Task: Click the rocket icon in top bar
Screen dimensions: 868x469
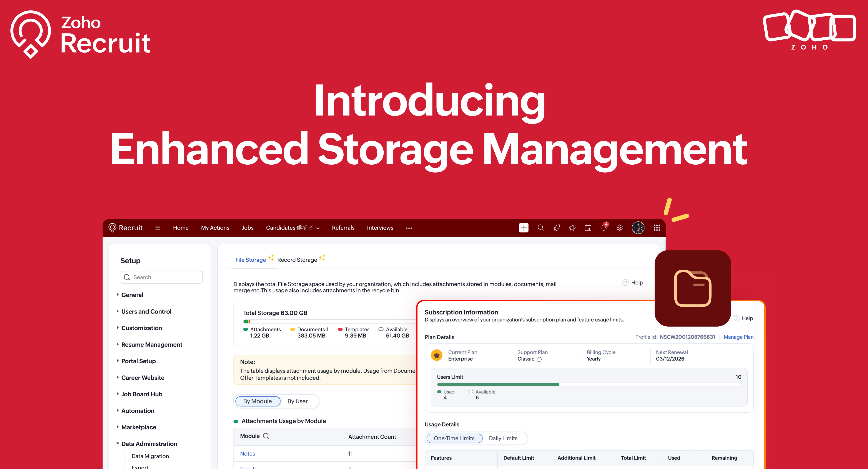Action: pos(557,228)
